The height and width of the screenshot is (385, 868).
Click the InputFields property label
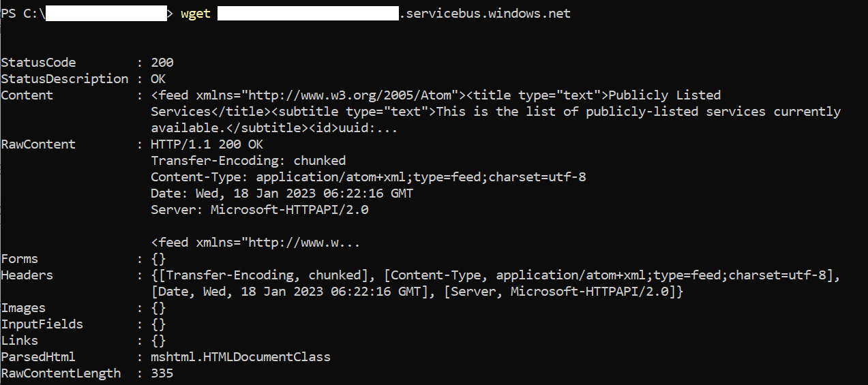coord(42,324)
